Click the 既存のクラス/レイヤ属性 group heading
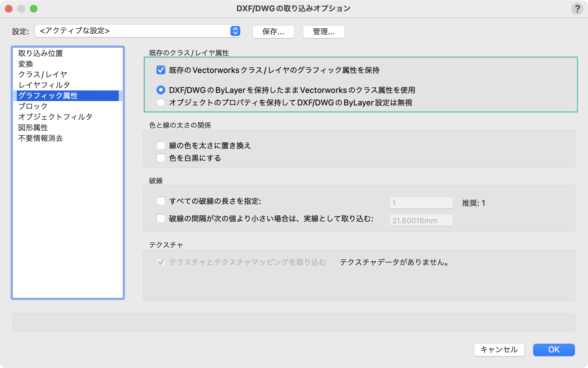Viewport: 588px width, 368px height. coord(189,53)
